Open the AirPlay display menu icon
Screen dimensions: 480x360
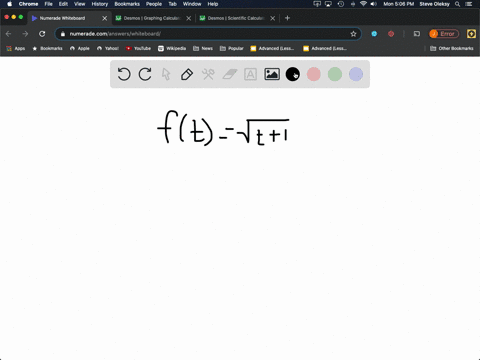[328, 4]
